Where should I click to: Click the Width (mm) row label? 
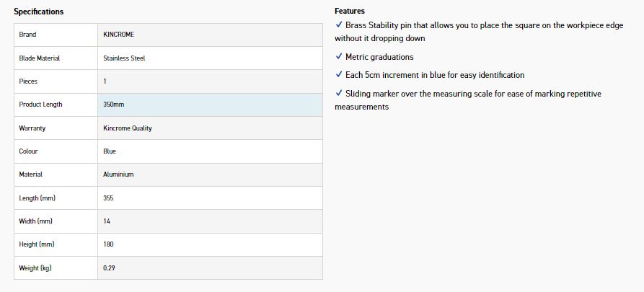34,221
